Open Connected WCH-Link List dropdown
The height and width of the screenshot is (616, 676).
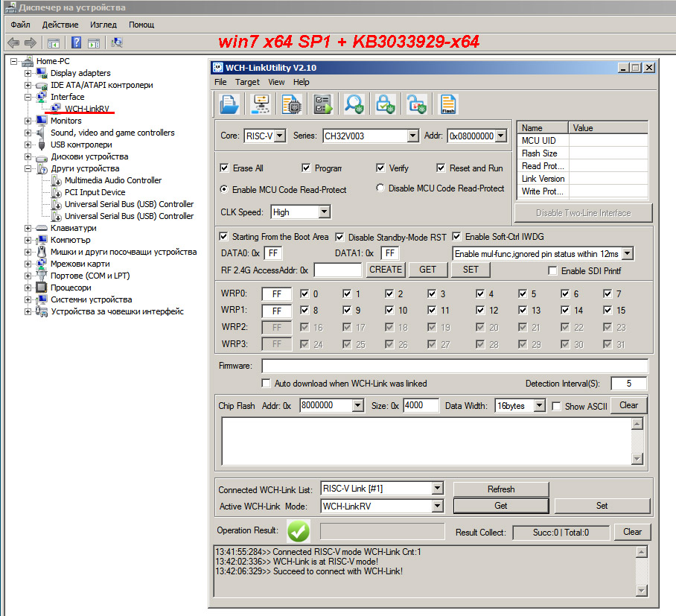click(437, 489)
